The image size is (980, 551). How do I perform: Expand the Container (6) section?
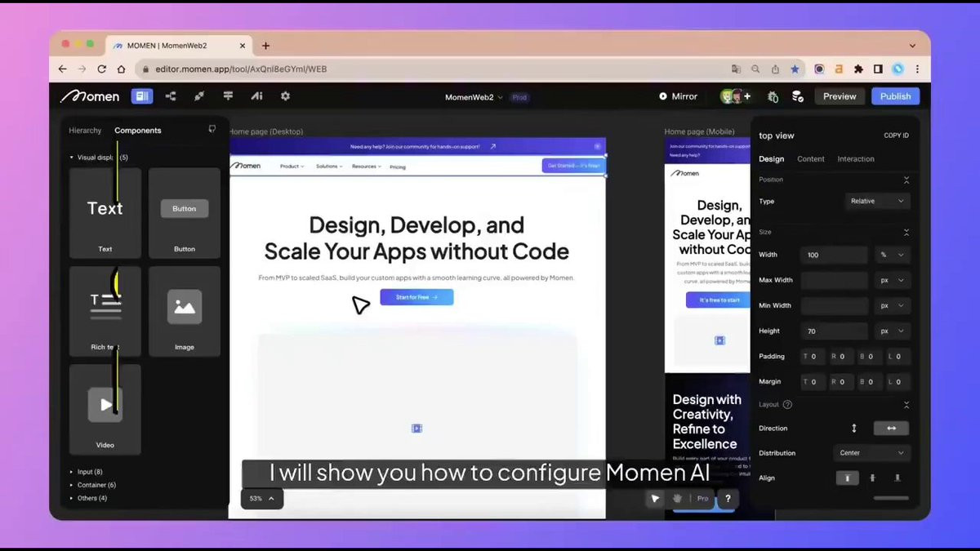(x=93, y=485)
